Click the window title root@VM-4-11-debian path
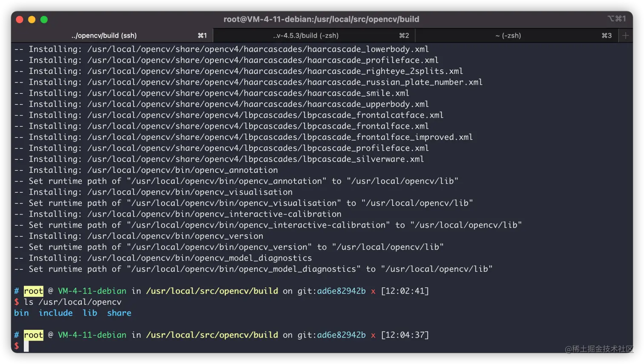The width and height of the screenshot is (644, 364). (x=321, y=19)
